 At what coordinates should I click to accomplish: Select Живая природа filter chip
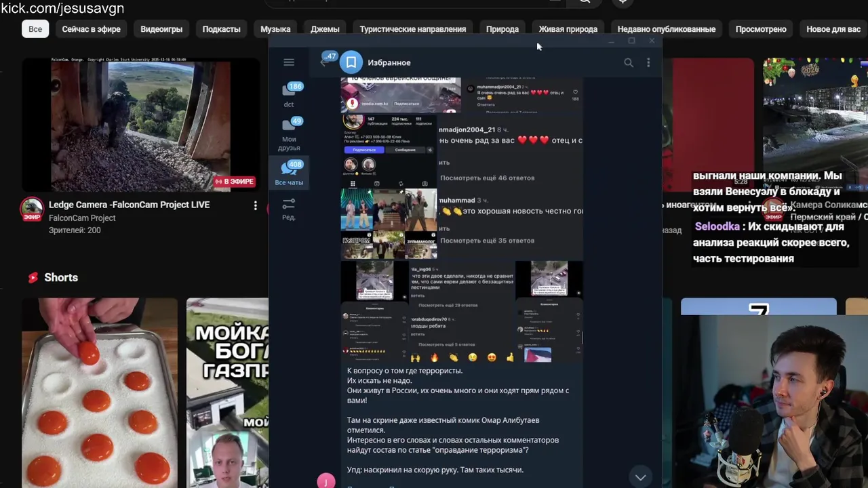568,29
